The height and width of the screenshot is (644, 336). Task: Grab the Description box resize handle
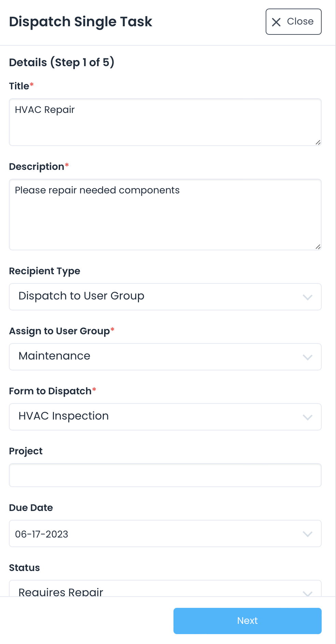[318, 247]
